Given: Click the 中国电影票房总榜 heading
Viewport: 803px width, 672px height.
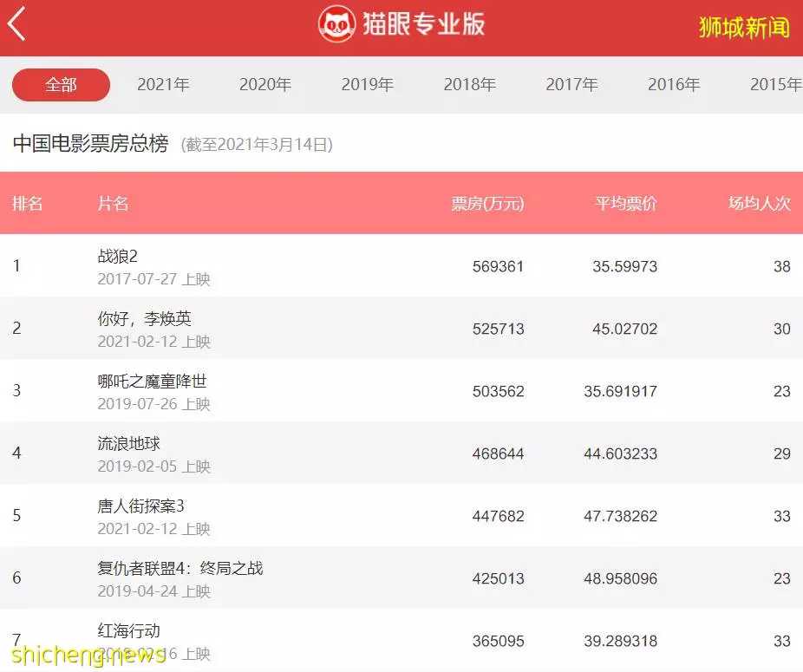Looking at the screenshot, I should coord(91,143).
